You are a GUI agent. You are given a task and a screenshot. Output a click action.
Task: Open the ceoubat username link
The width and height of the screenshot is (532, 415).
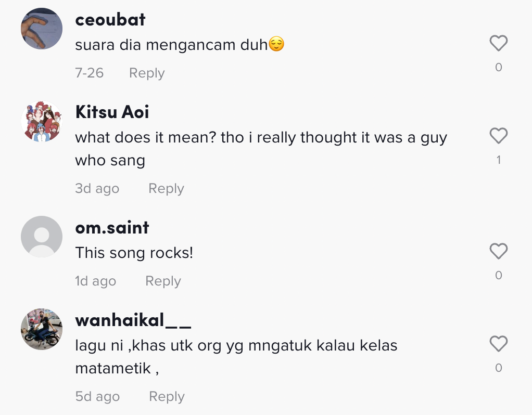(x=110, y=20)
